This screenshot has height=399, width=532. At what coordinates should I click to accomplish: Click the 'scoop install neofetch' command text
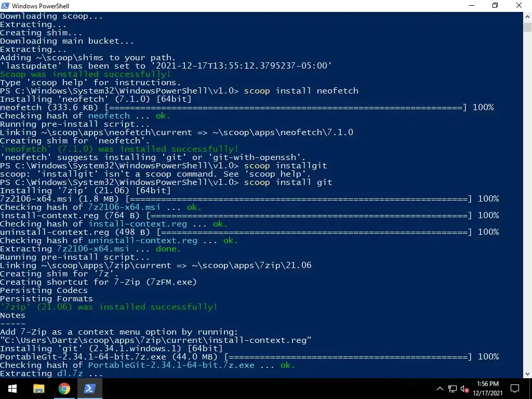(301, 91)
